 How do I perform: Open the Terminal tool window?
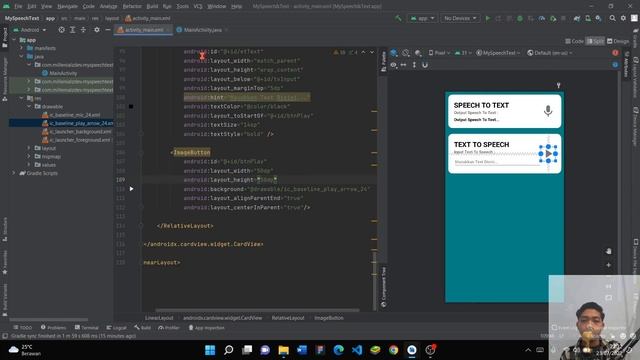click(x=87, y=327)
